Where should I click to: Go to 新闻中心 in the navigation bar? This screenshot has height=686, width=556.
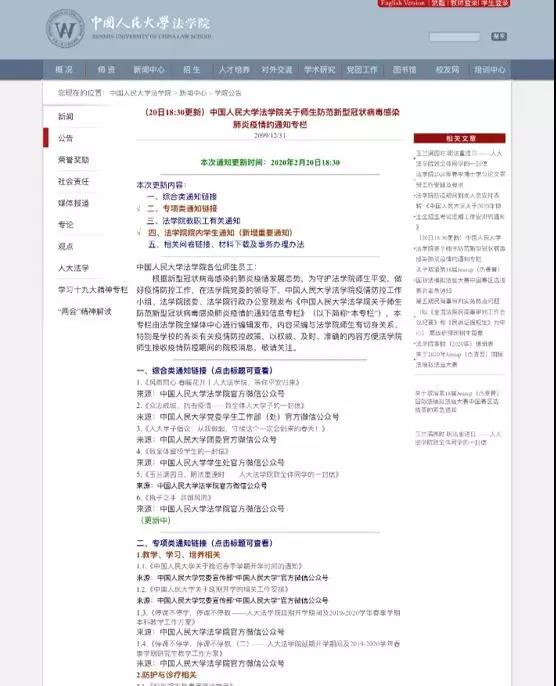[x=149, y=70]
